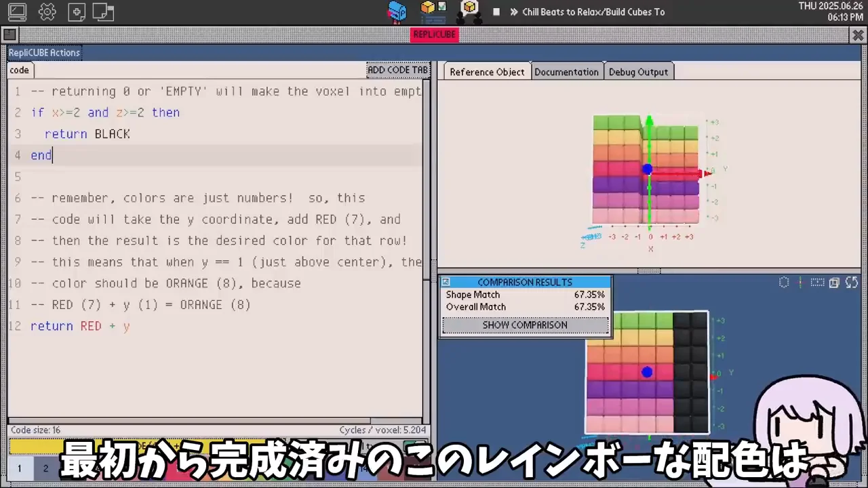
Task: Click the pink REPLICUBE window title
Action: pyautogui.click(x=435, y=35)
